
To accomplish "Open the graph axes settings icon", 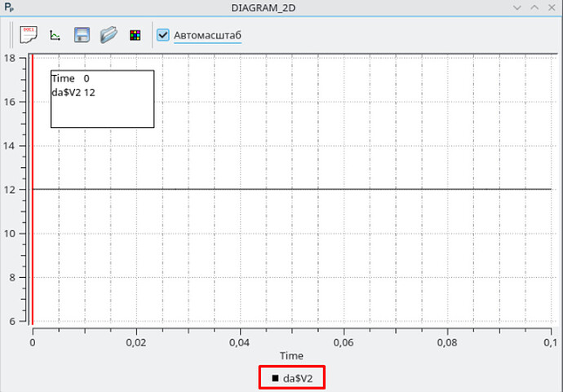I will pos(55,35).
